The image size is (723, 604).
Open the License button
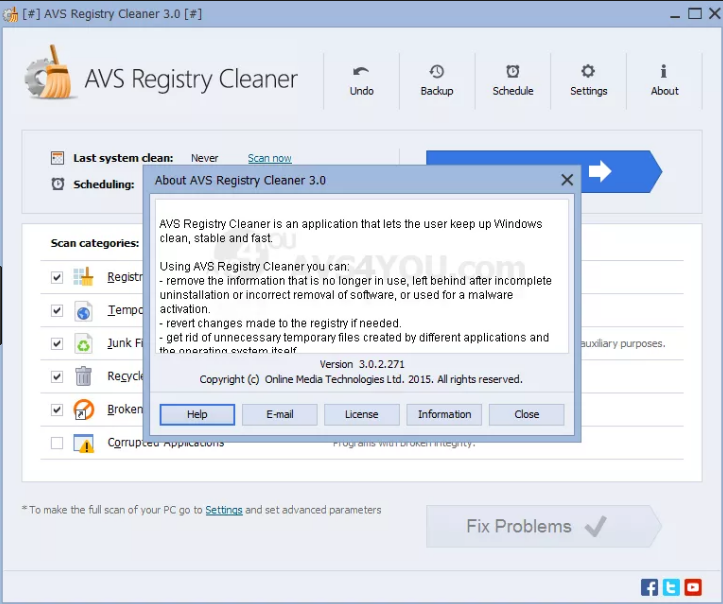pos(362,415)
